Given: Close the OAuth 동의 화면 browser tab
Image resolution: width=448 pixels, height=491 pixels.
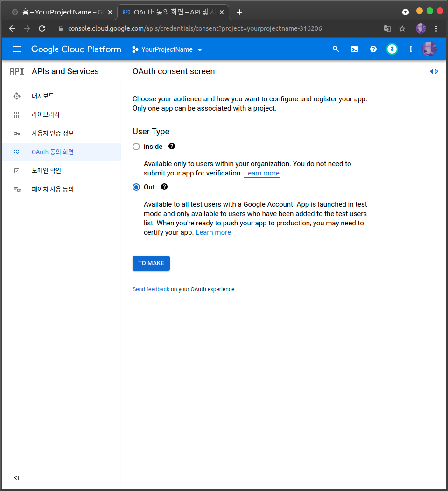Looking at the screenshot, I should [222, 12].
